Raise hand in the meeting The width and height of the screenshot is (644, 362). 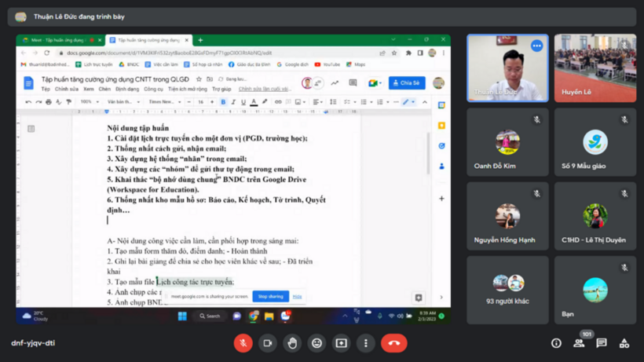point(292,343)
